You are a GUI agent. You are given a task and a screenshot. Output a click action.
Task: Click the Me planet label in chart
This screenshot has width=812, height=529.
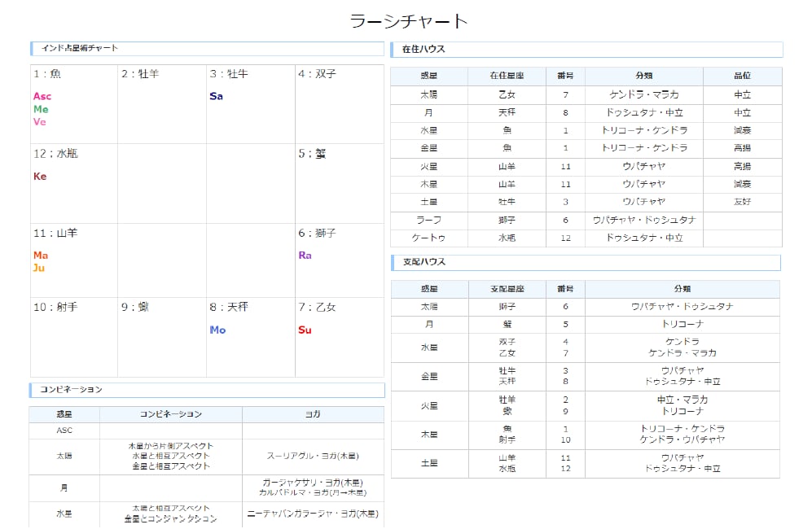click(41, 109)
